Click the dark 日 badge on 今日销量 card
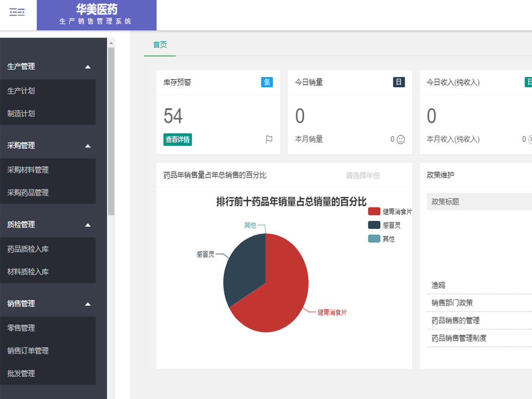 pyautogui.click(x=398, y=81)
